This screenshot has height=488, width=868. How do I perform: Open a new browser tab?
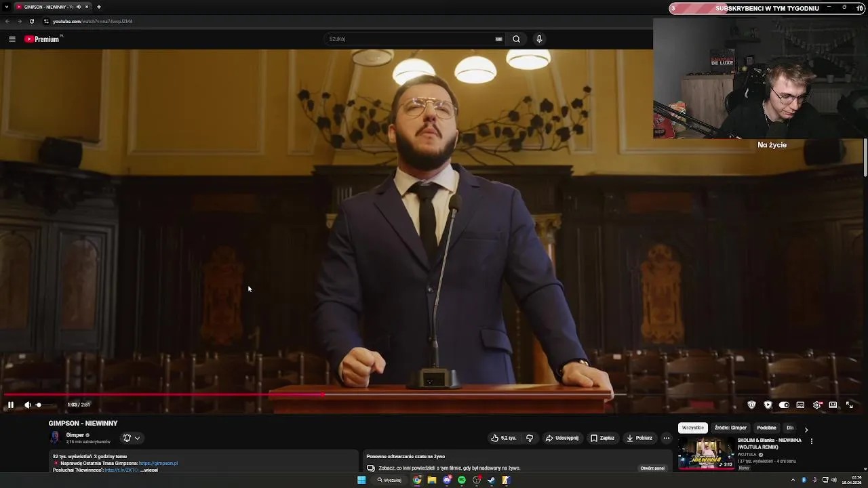point(99,7)
